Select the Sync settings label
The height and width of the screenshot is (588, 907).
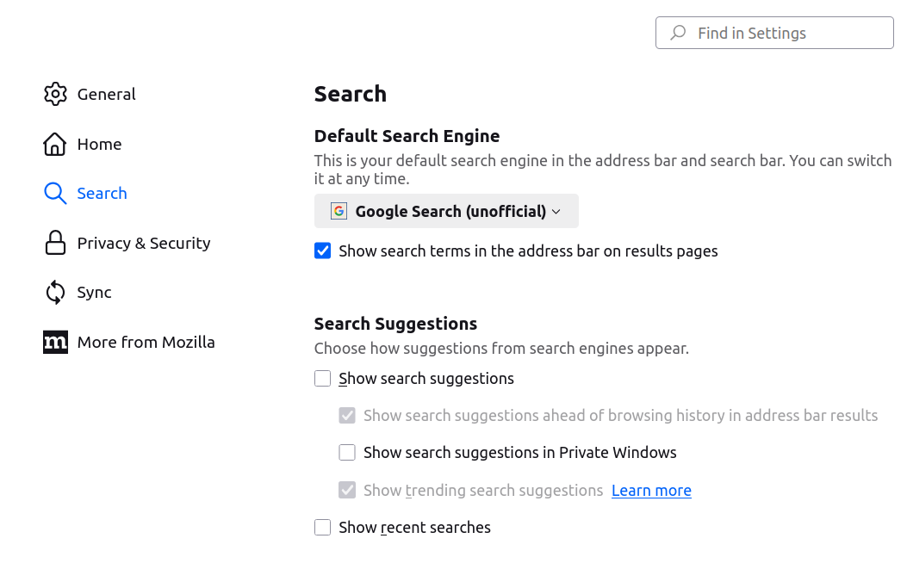(94, 293)
